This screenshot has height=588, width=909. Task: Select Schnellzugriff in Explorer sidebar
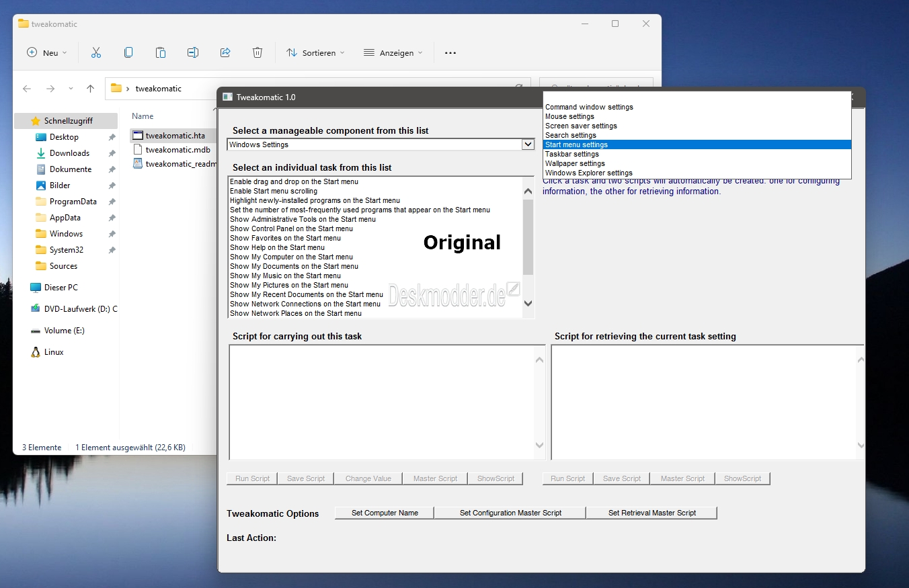click(x=65, y=121)
